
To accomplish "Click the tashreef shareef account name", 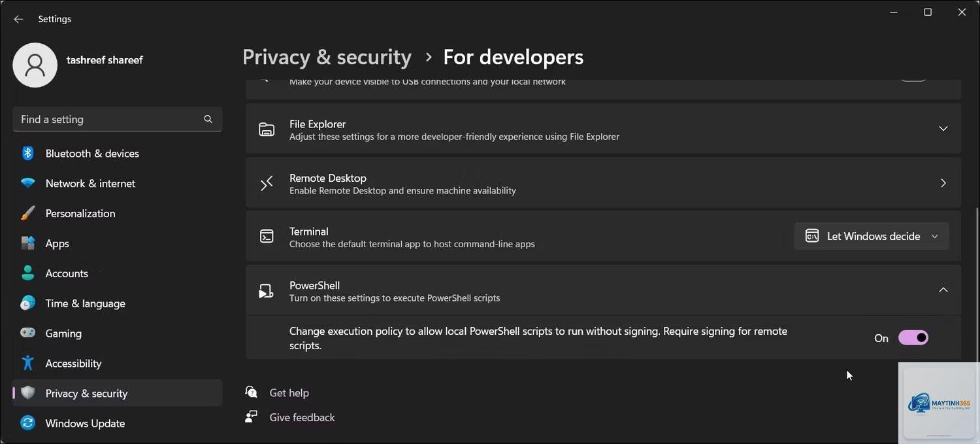I will coord(105,60).
